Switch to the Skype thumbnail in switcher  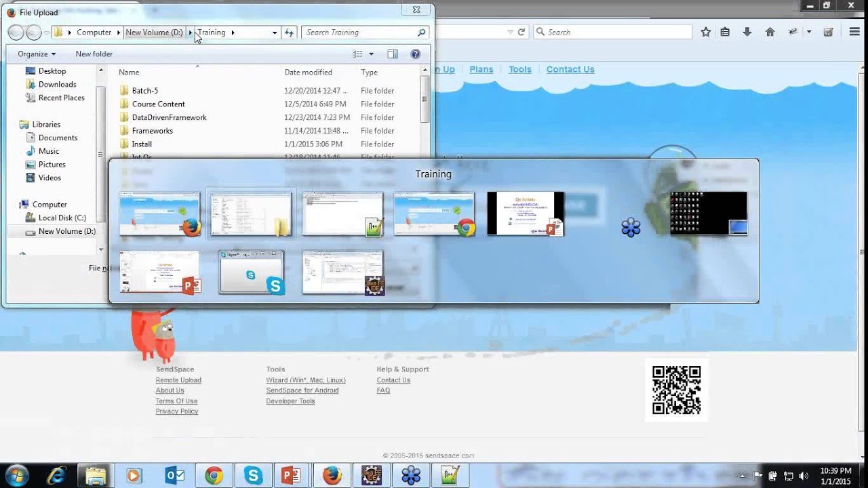point(251,272)
